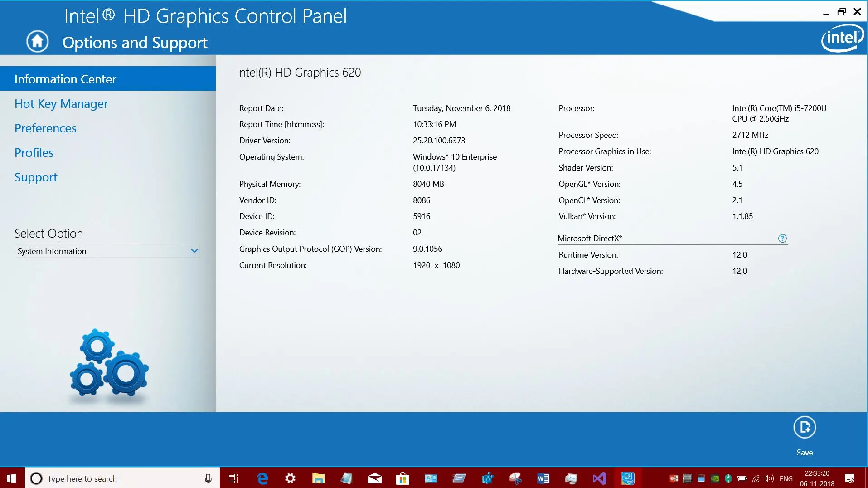Open the Task View button
This screenshot has width=868, height=488.
(233, 478)
